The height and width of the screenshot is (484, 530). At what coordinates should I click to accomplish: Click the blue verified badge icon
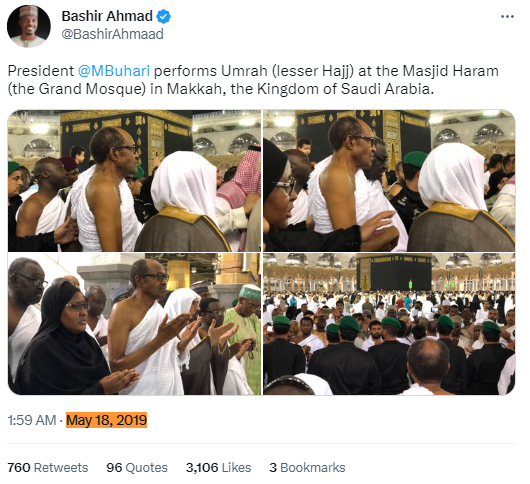tap(164, 17)
